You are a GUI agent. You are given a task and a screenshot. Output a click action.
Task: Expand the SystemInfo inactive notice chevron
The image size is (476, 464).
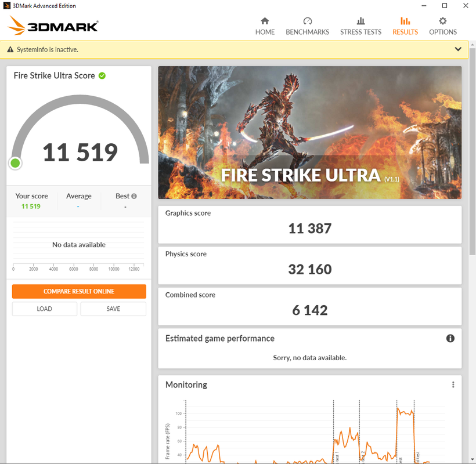[x=458, y=49]
